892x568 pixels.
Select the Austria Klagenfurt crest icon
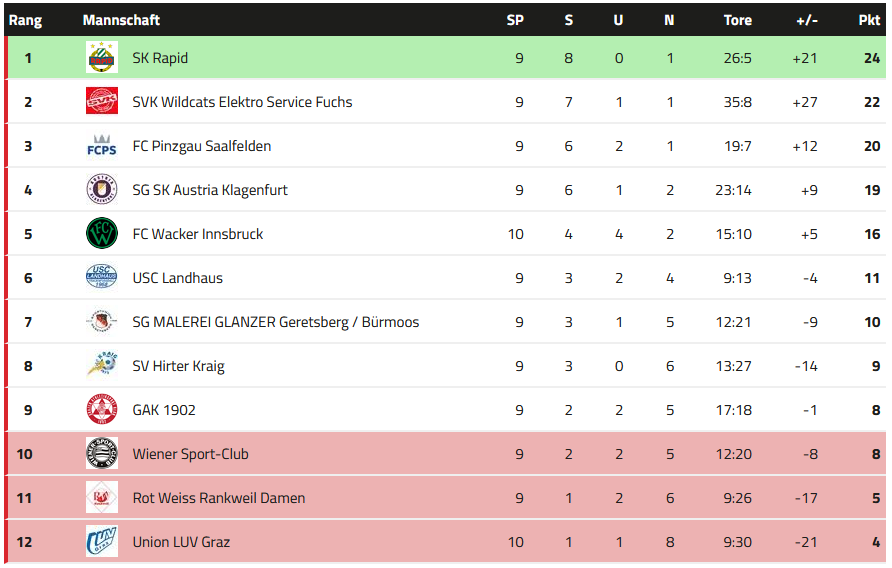point(102,190)
